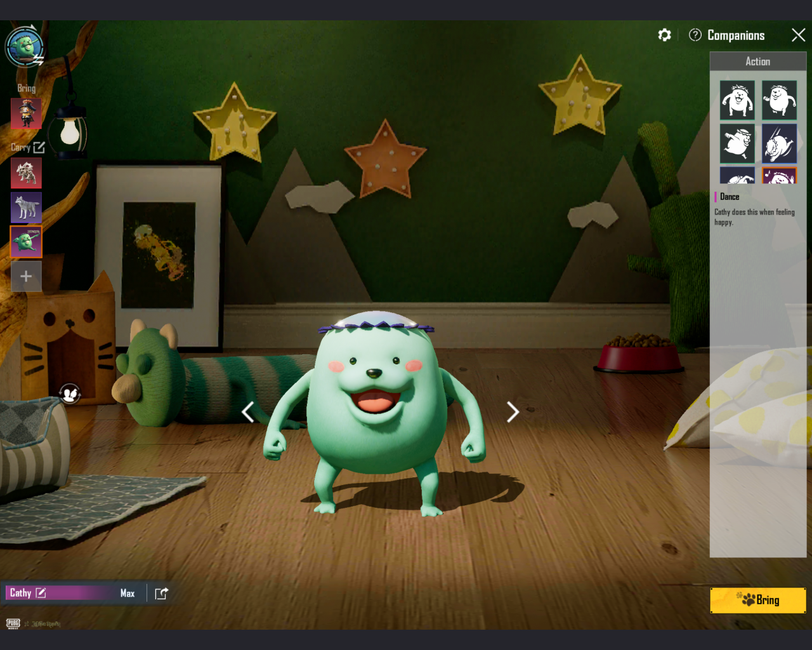Play the Dance action with music note
The height and width of the screenshot is (650, 812).
[x=779, y=175]
